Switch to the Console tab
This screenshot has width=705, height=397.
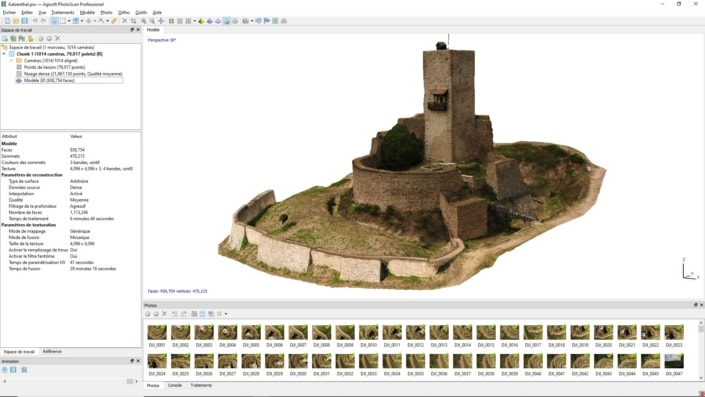pos(175,385)
